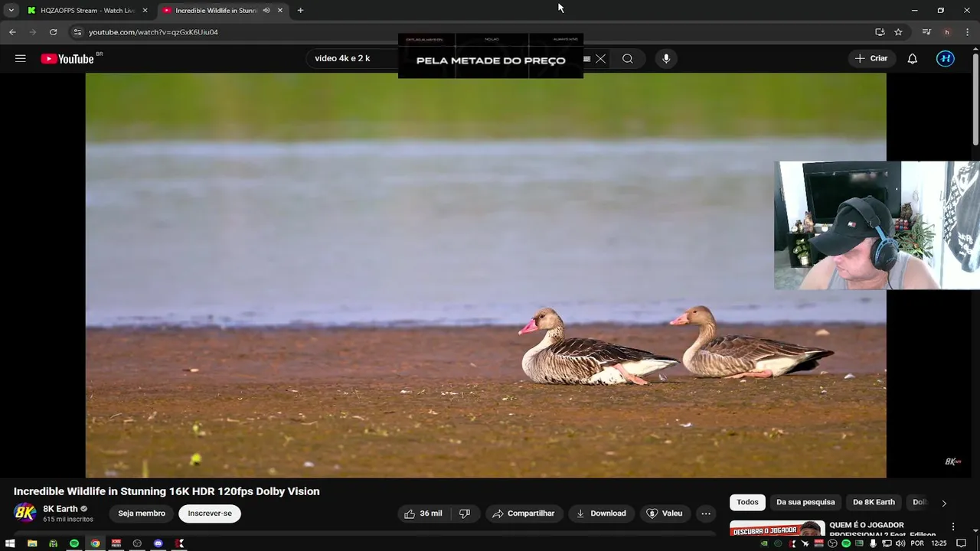Go to the YouTube home logo
Screen dimensions: 980x551
click(x=67, y=59)
